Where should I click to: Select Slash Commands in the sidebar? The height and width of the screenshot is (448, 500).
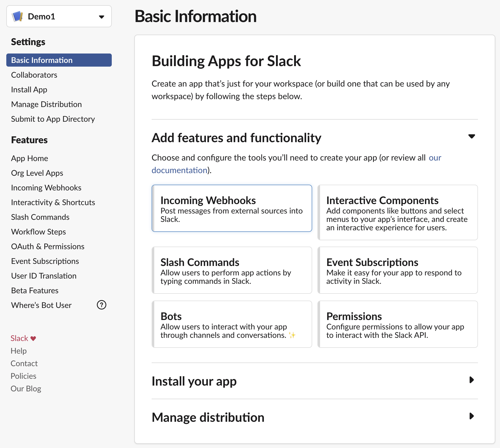pyautogui.click(x=40, y=217)
